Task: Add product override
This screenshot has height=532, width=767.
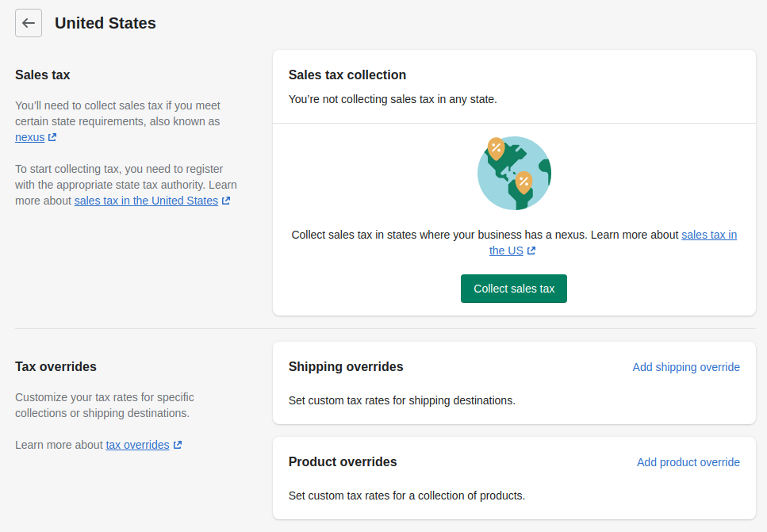Action: tap(688, 462)
